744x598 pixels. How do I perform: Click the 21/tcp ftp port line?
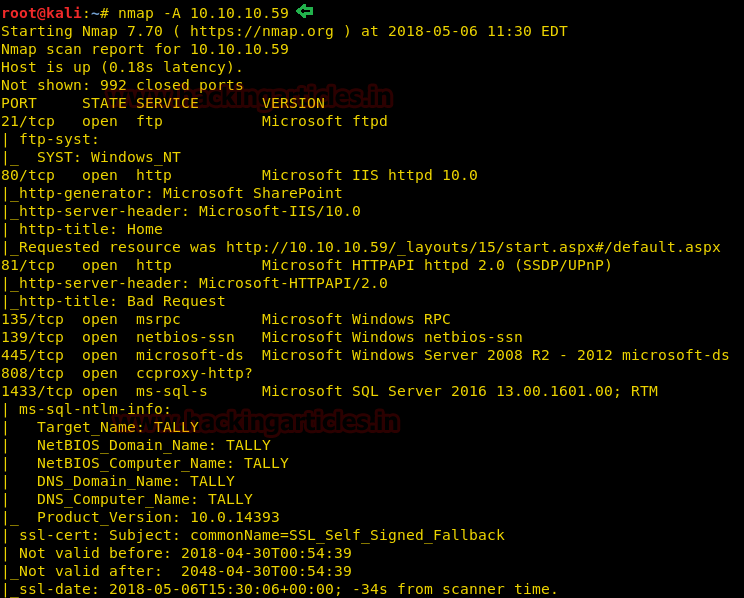[x=194, y=121]
